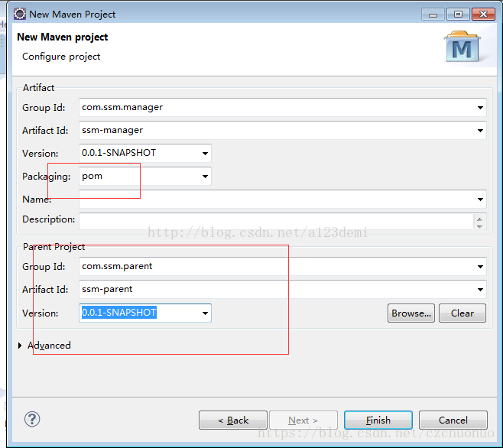The width and height of the screenshot is (503, 448).
Task: Click highlighted parent Version 0.0.1-SNAPSHOT text
Action: coord(119,313)
